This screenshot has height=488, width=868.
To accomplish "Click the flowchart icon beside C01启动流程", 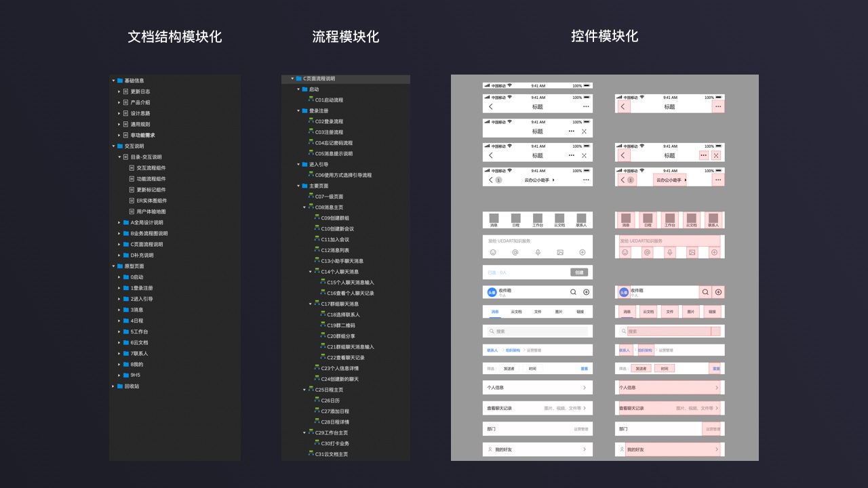I will pyautogui.click(x=311, y=100).
